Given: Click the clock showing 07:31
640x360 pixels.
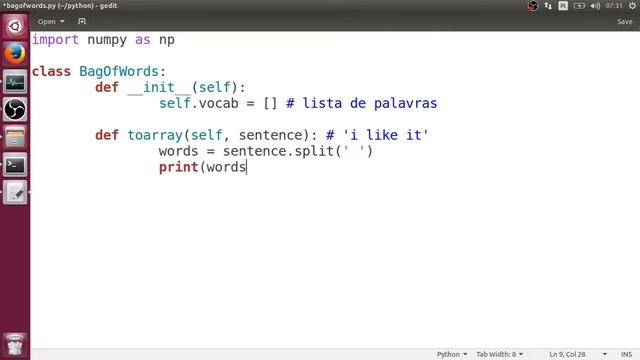Looking at the screenshot, I should (614, 6).
